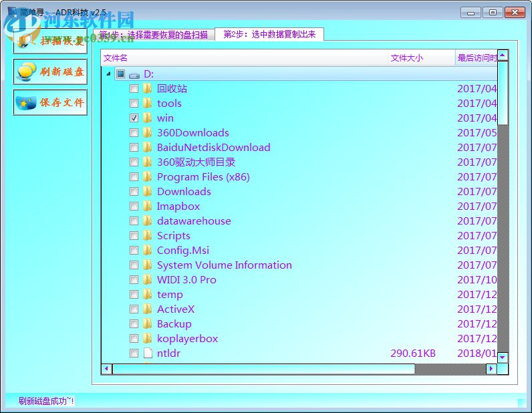Select the koplayerbox folder name

pyautogui.click(x=187, y=339)
